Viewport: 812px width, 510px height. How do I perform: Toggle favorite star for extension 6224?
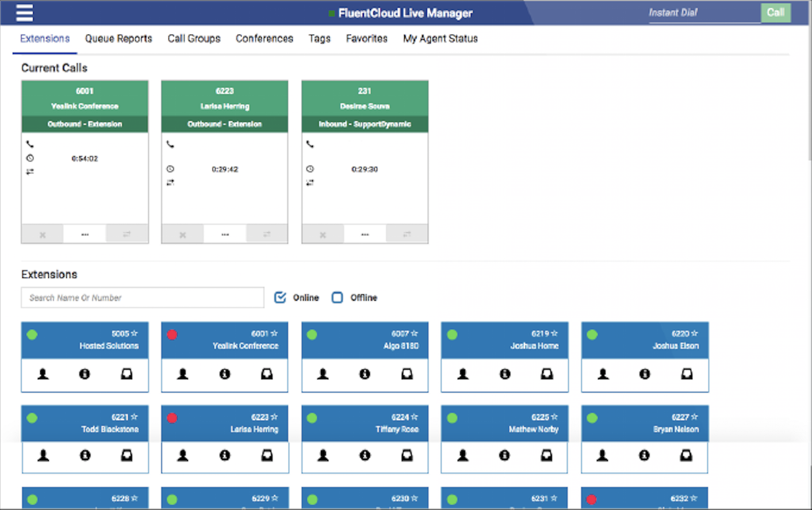click(415, 417)
